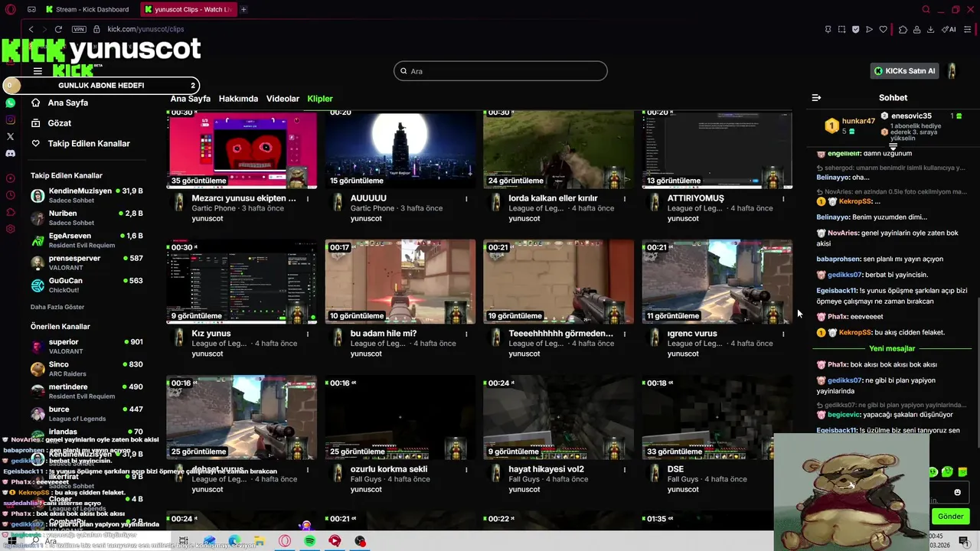
Task: Open options menu for bu adam hile mi clip
Action: (x=466, y=334)
